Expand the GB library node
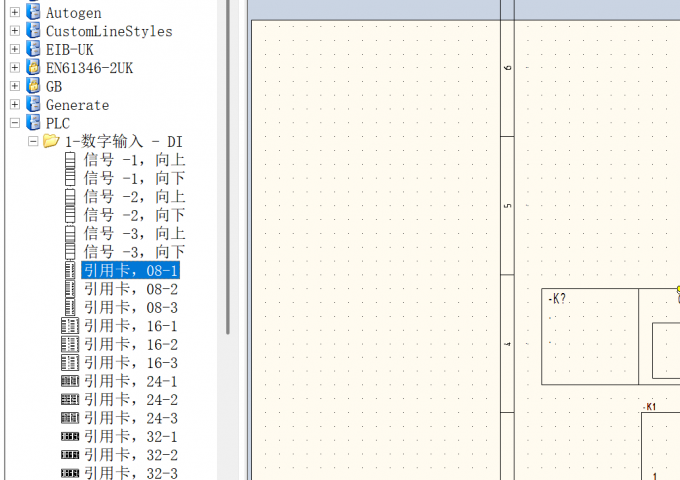Viewport: 680px width, 480px height. pyautogui.click(x=15, y=86)
